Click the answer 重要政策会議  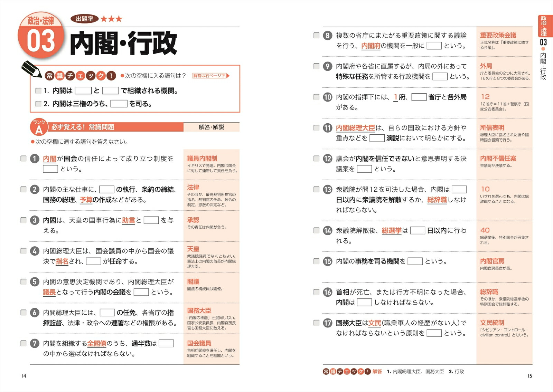(x=498, y=35)
